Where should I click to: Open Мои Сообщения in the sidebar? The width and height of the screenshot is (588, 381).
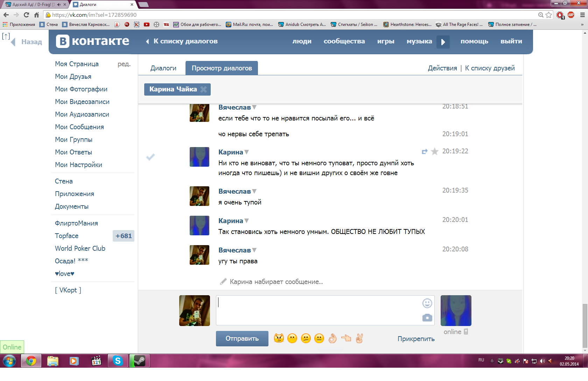(79, 127)
